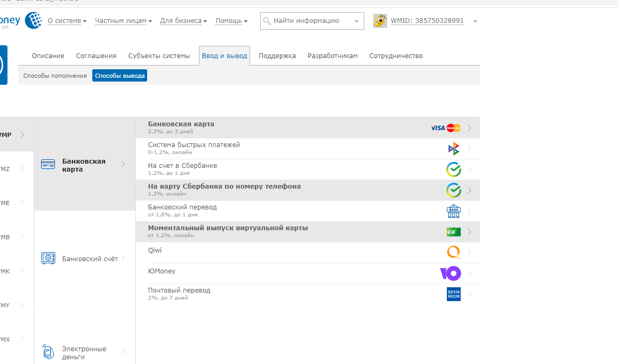Click Sberbank logo for phone number card

coord(454,190)
